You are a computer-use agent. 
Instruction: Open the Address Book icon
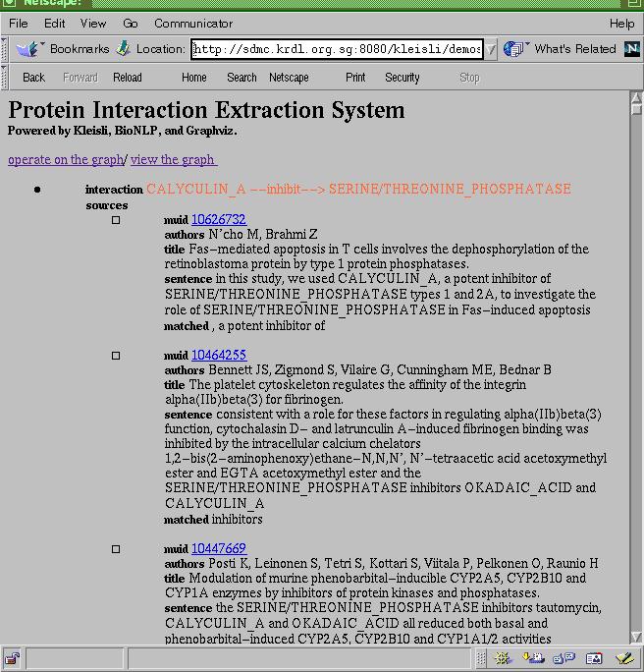(594, 658)
